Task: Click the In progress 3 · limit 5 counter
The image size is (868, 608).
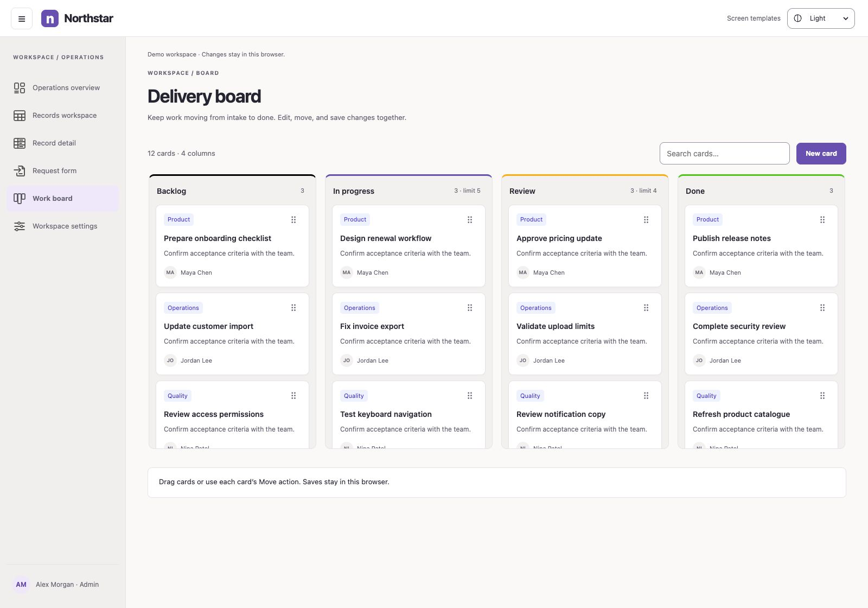Action: (x=467, y=191)
